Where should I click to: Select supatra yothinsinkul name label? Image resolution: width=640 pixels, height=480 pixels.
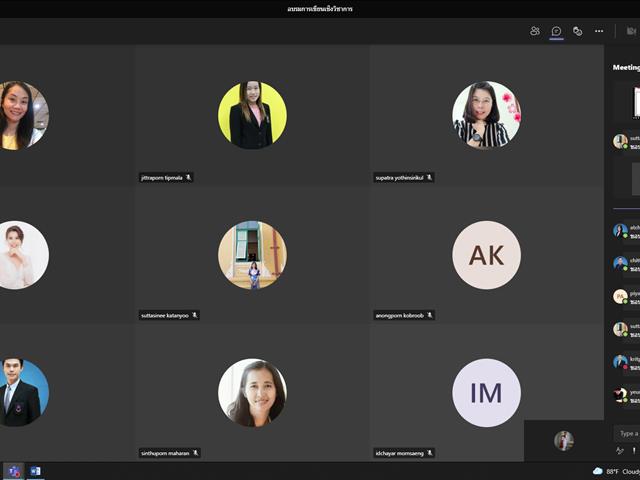[x=400, y=178]
